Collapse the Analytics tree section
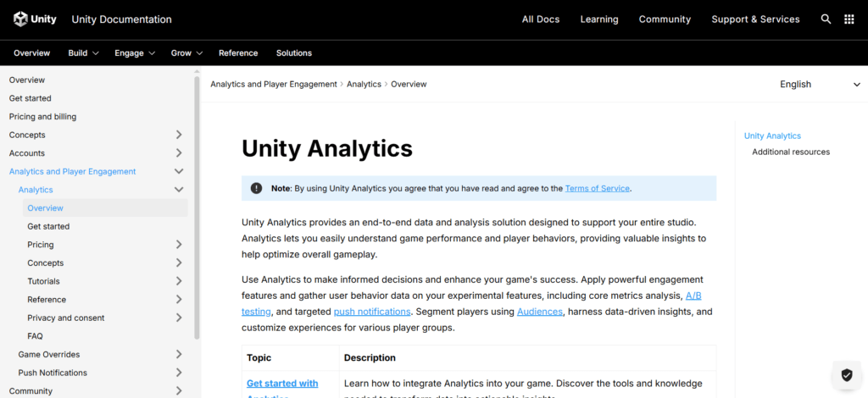 (179, 190)
